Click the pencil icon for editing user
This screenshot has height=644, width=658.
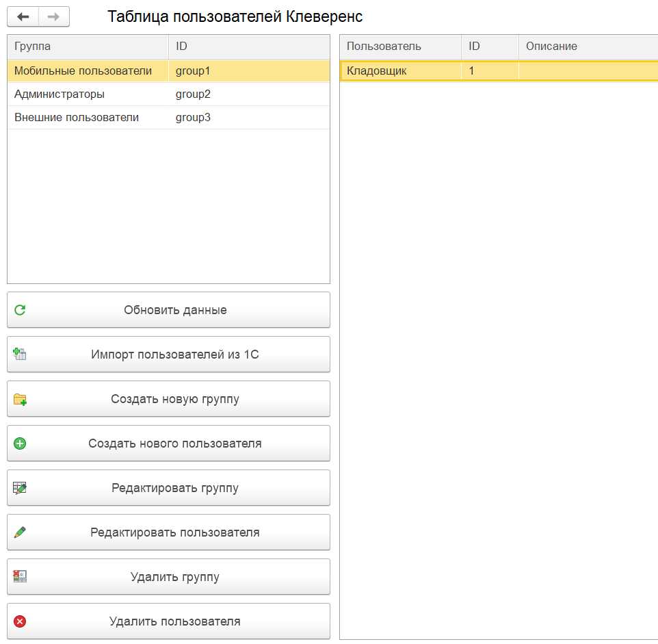pyautogui.click(x=20, y=532)
